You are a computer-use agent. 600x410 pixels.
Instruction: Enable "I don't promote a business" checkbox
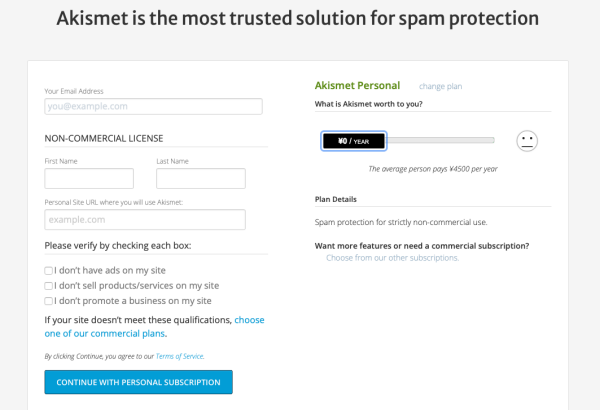point(49,300)
